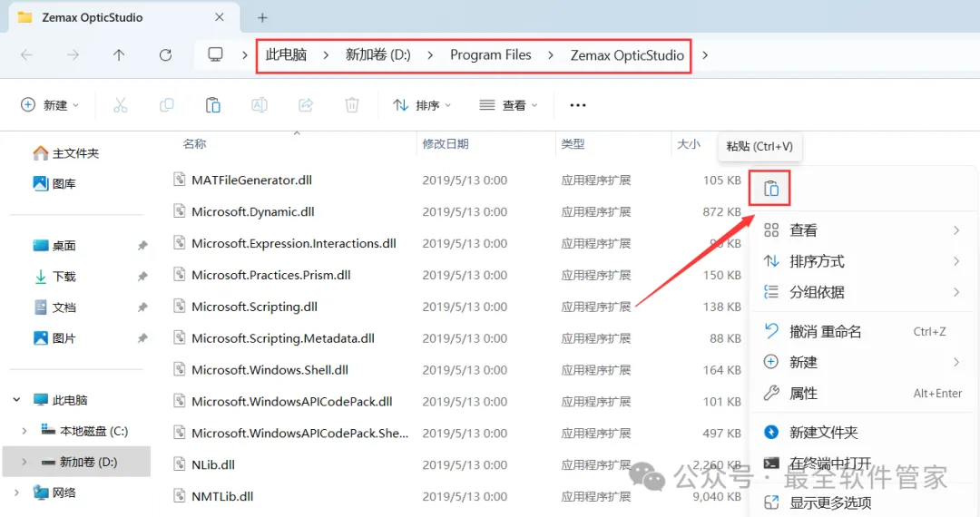Click the Delete trash icon in toolbar
The width and height of the screenshot is (980, 517).
pyautogui.click(x=352, y=105)
